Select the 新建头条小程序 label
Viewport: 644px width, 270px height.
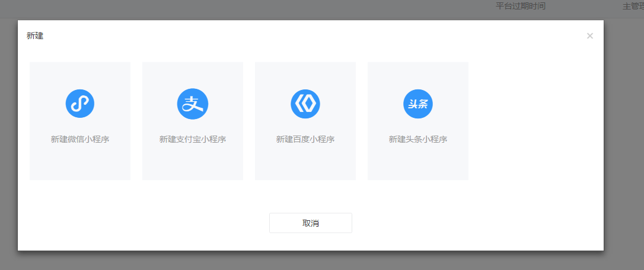click(x=417, y=140)
